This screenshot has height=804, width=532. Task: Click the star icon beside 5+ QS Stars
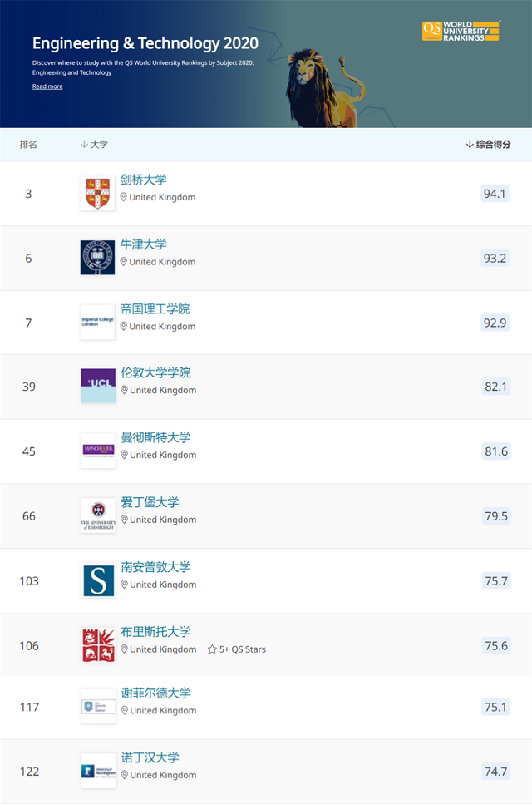click(210, 649)
